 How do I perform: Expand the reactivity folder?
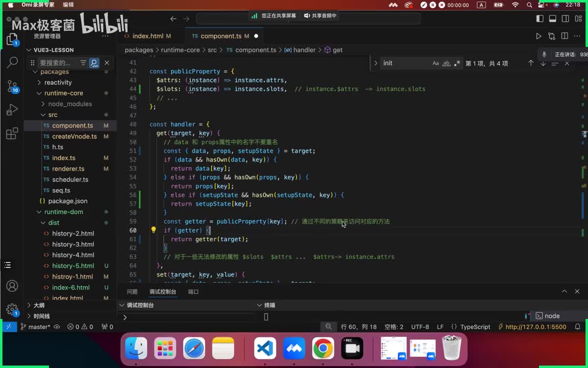[x=40, y=82]
